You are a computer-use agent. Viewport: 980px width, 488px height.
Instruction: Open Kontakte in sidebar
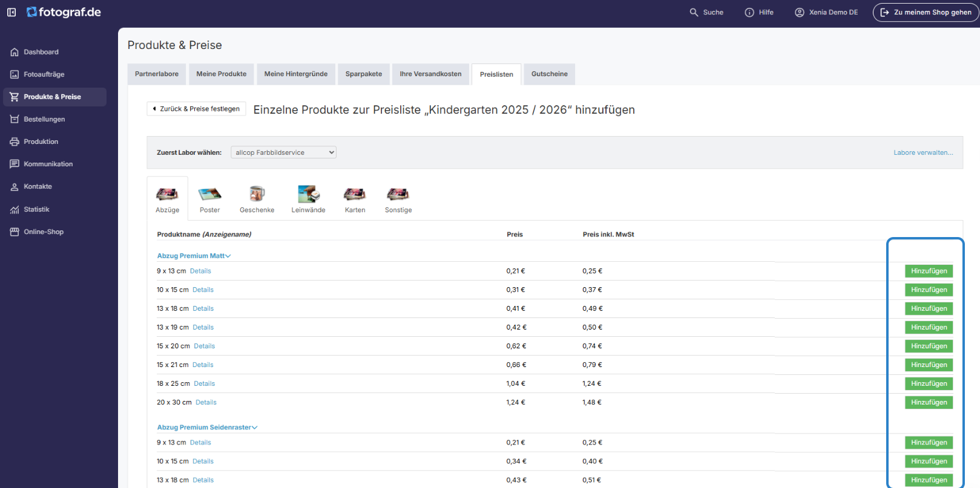(54, 186)
